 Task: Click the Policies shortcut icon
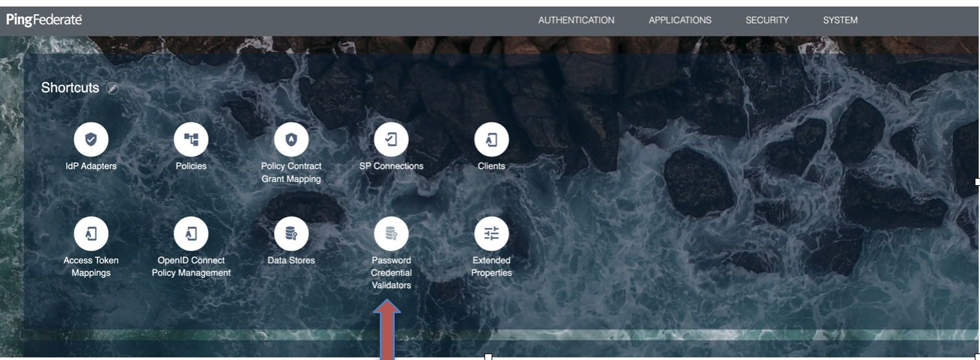[x=191, y=139]
